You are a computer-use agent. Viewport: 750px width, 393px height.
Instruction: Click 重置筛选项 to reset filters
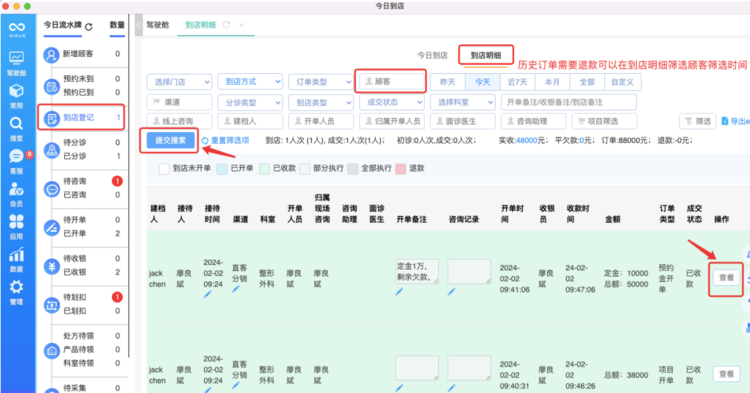[225, 141]
